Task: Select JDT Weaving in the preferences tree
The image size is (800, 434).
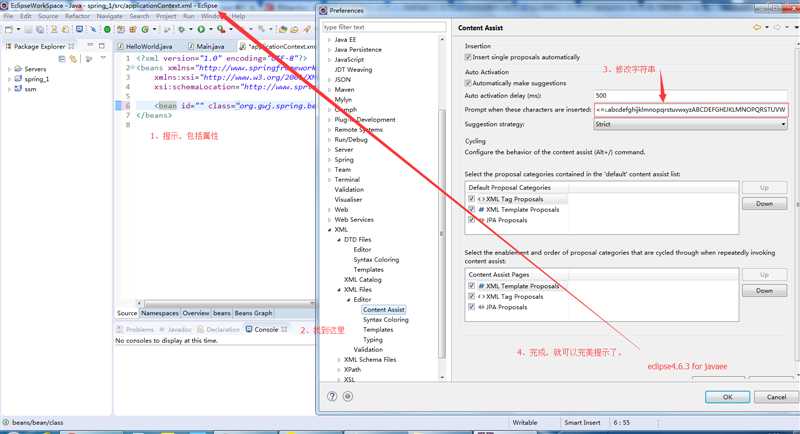Action: click(x=353, y=69)
